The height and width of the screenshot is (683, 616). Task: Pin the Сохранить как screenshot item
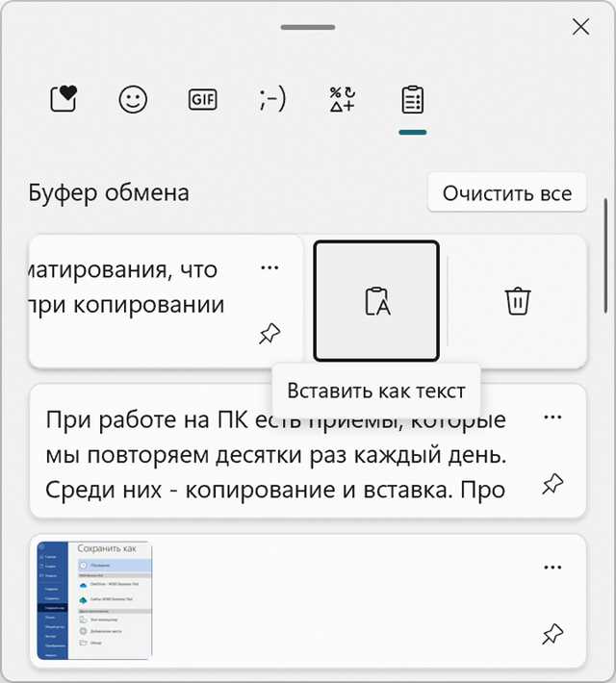point(552,633)
